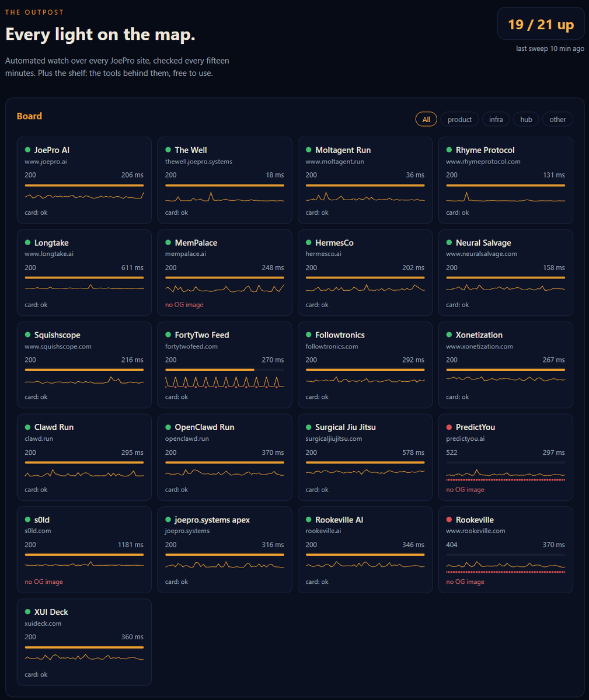
Task: Click the FortyTwo Feed spiky sparkline chart
Action: pos(224,382)
